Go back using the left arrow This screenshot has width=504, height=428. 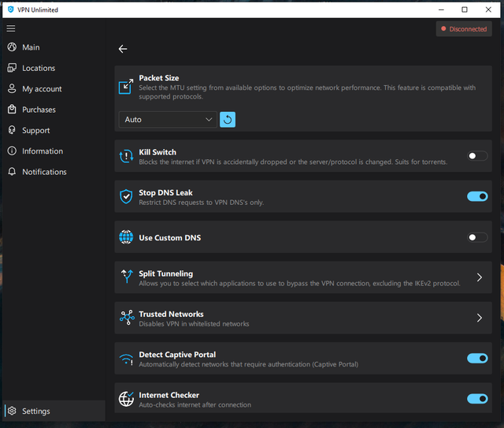[123, 49]
